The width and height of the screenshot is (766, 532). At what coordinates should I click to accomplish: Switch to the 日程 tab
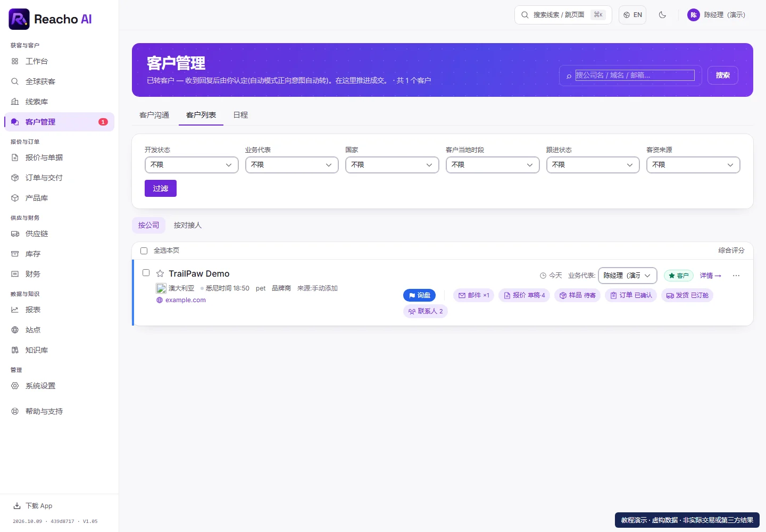coord(240,115)
